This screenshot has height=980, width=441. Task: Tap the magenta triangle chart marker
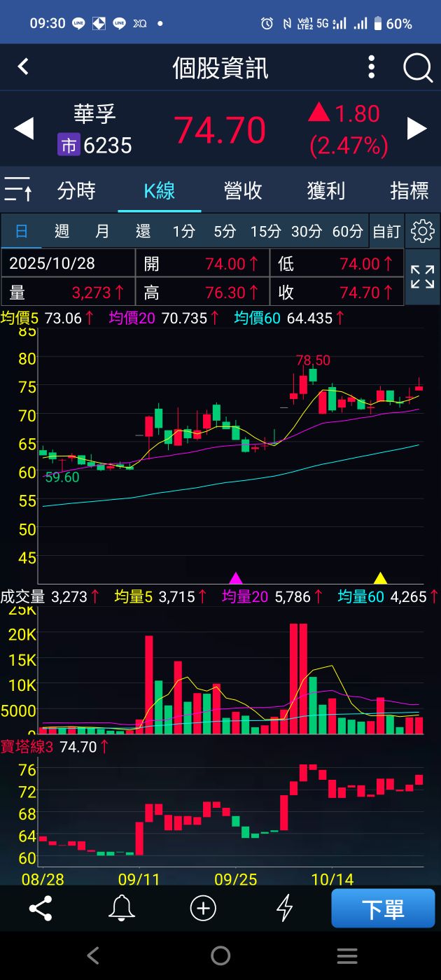pos(236,578)
